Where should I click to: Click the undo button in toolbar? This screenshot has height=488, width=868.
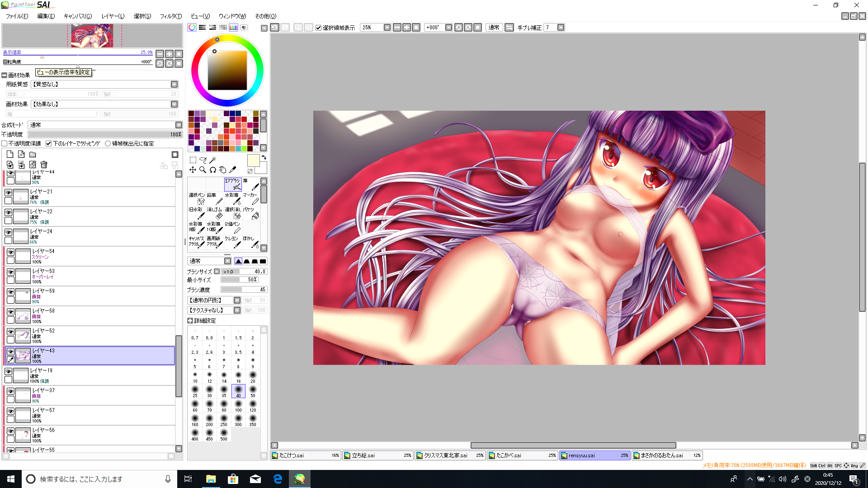click(274, 28)
